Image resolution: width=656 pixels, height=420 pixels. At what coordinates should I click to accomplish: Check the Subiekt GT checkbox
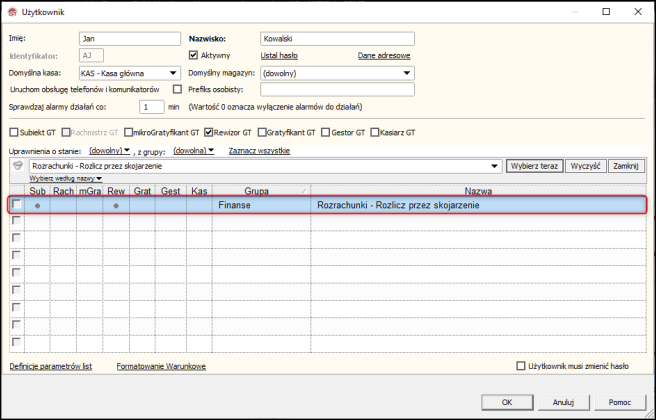click(14, 133)
